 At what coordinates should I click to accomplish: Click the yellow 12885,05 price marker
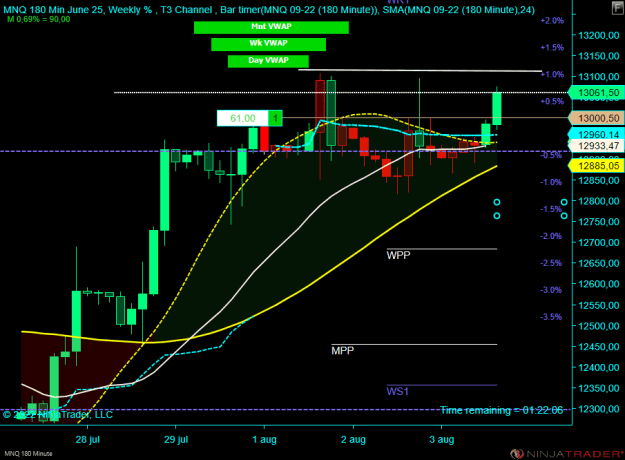pyautogui.click(x=596, y=165)
